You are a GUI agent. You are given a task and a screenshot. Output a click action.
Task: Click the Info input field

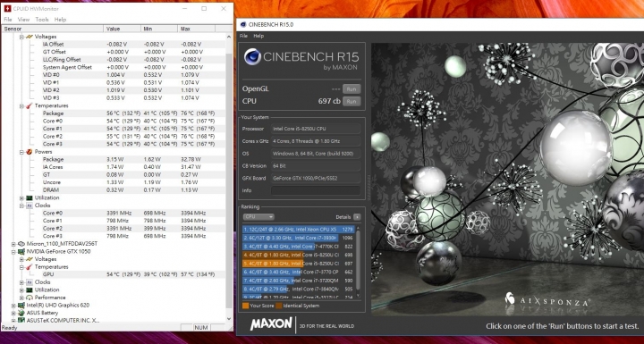click(x=316, y=190)
